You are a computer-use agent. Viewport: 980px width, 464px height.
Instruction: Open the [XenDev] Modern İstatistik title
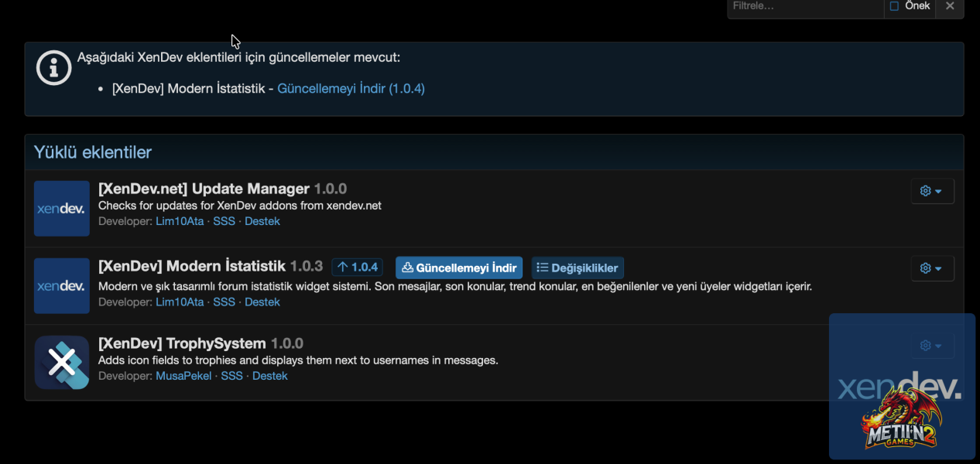192,266
